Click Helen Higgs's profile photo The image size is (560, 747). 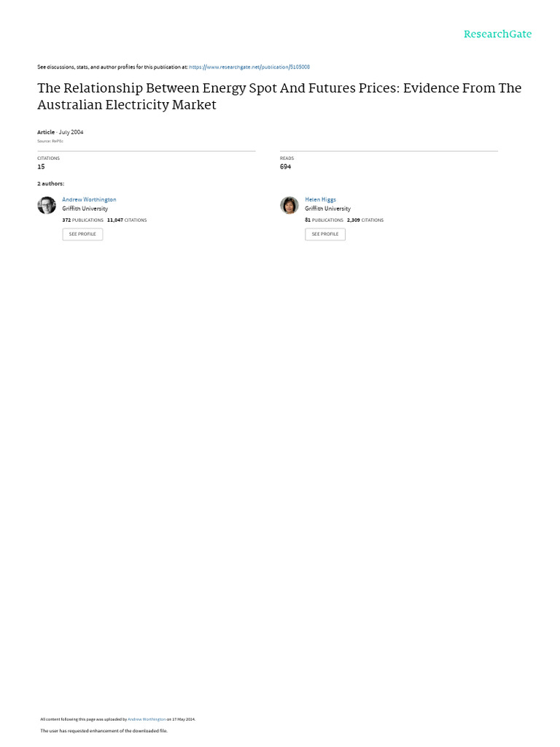point(289,205)
